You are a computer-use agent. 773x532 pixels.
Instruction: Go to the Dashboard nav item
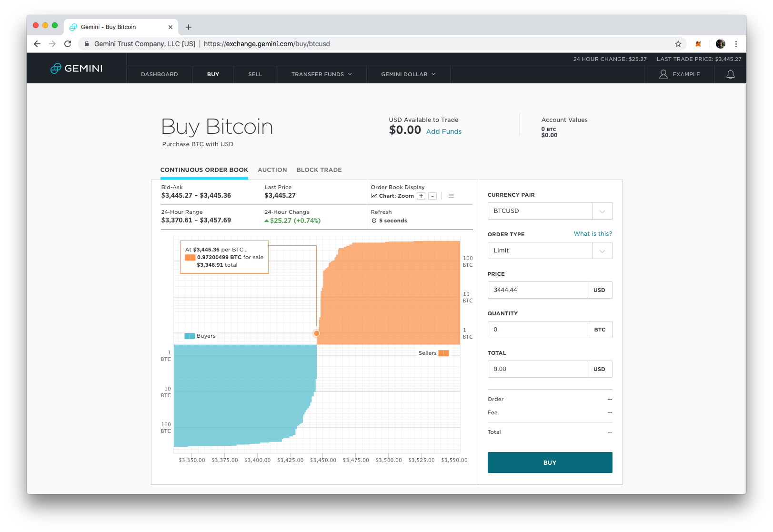(x=160, y=74)
